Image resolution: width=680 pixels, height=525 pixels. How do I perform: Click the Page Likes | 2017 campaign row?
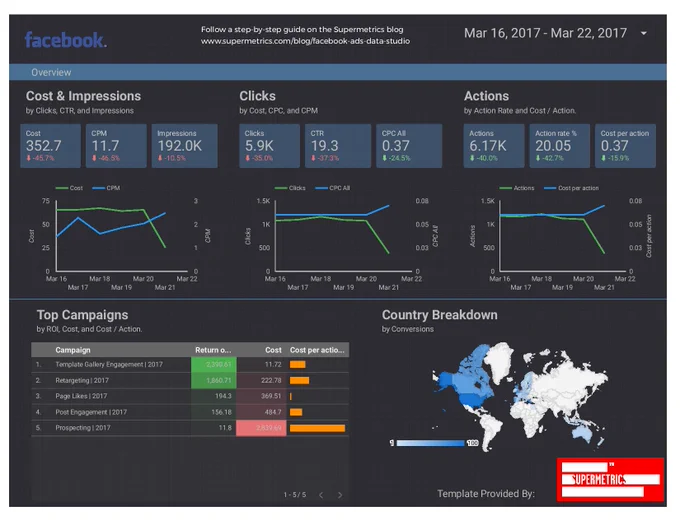coord(190,396)
